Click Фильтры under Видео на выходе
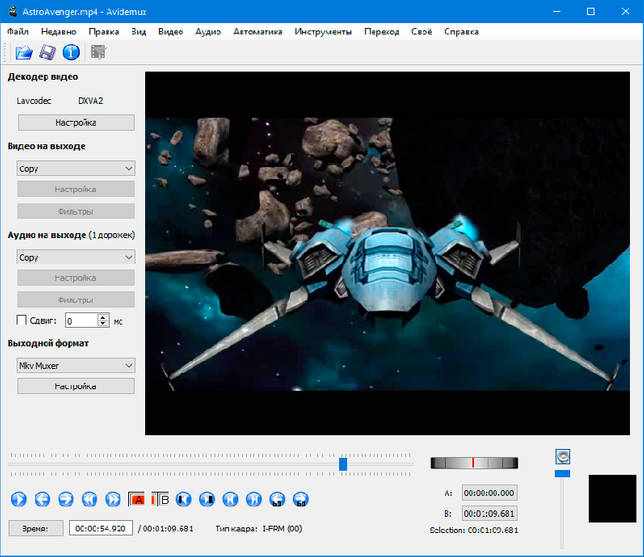This screenshot has width=644, height=557. [76, 211]
